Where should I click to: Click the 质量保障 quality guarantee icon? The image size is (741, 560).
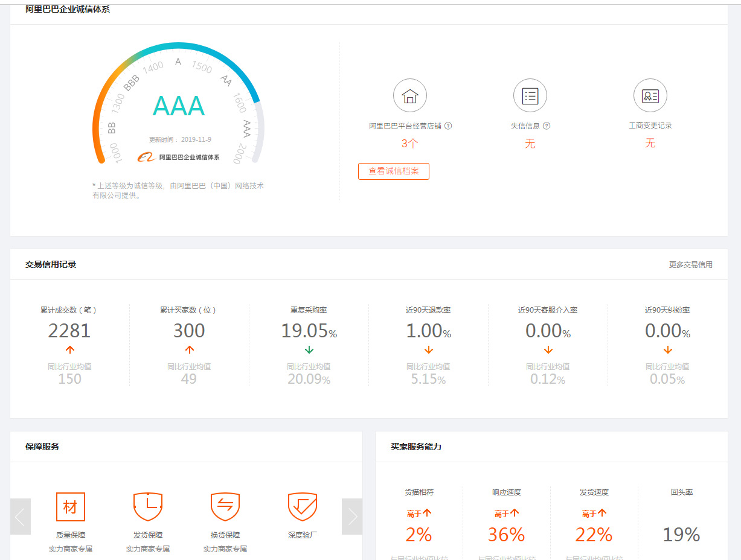click(71, 507)
